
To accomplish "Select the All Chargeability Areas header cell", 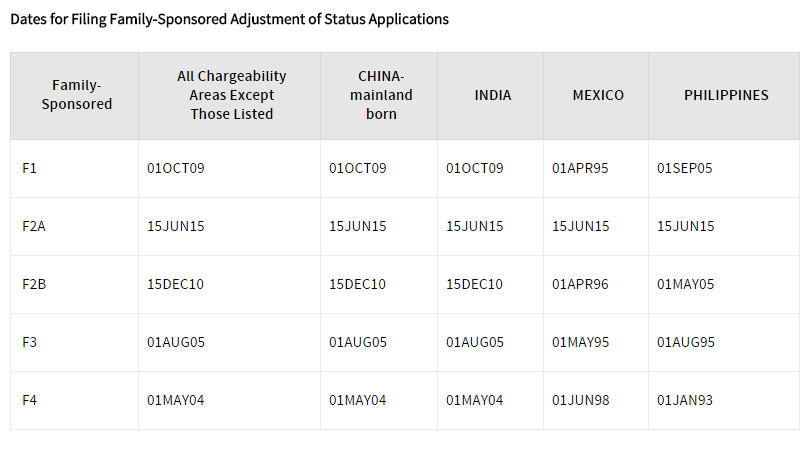I will click(x=231, y=95).
